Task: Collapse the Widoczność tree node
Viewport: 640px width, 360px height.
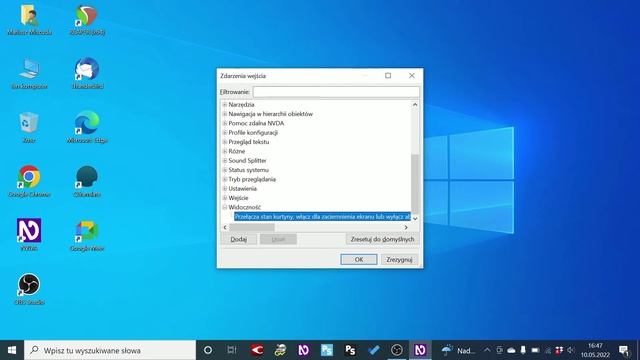Action: [224, 207]
